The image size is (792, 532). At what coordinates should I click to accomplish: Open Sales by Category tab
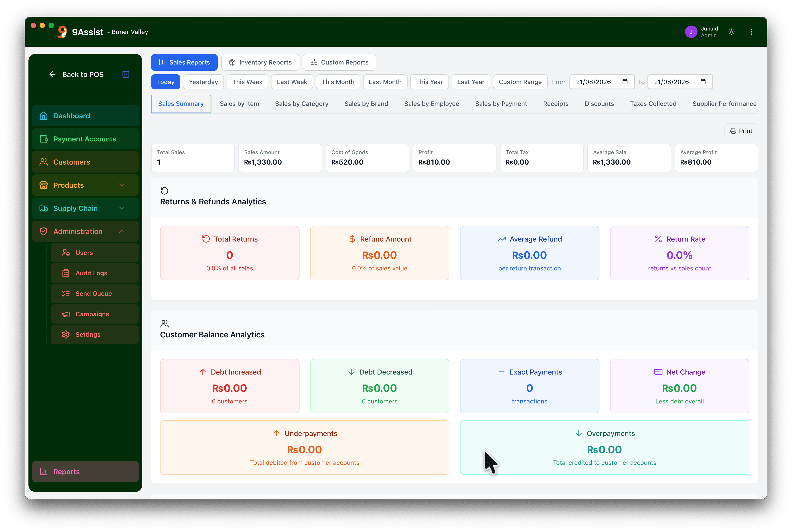(302, 104)
